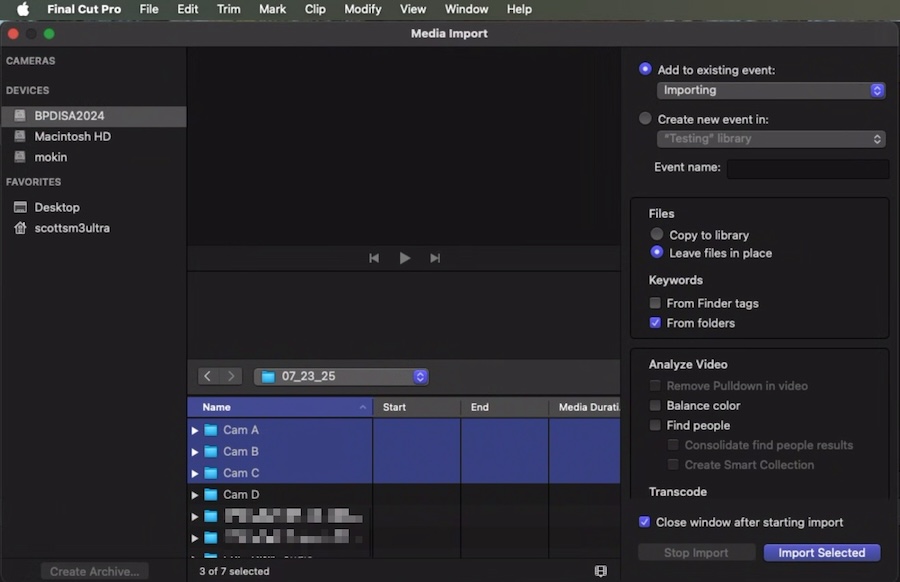Uncheck Close window after starting import
The width and height of the screenshot is (900, 582).
[645, 522]
